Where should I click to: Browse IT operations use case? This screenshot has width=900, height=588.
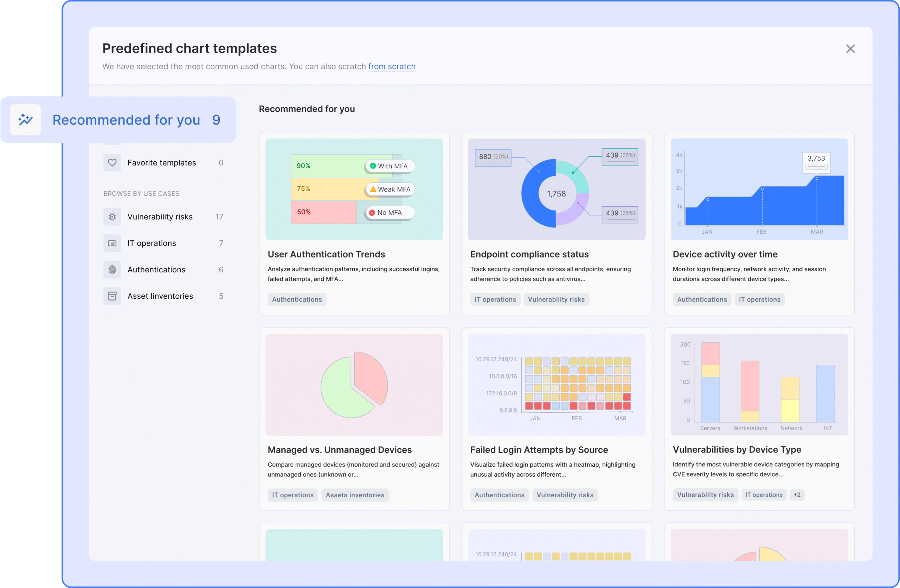click(164, 243)
